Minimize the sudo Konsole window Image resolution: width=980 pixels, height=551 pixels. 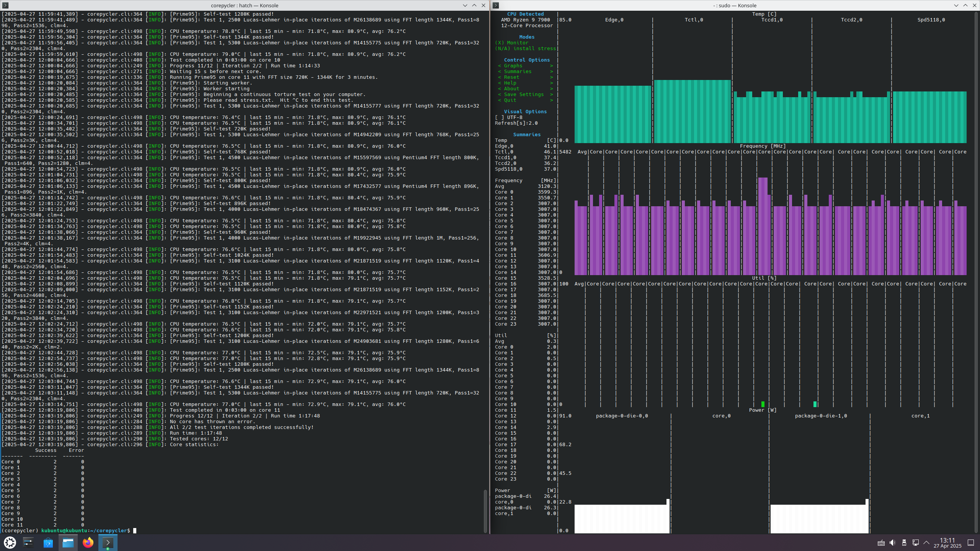956,5
